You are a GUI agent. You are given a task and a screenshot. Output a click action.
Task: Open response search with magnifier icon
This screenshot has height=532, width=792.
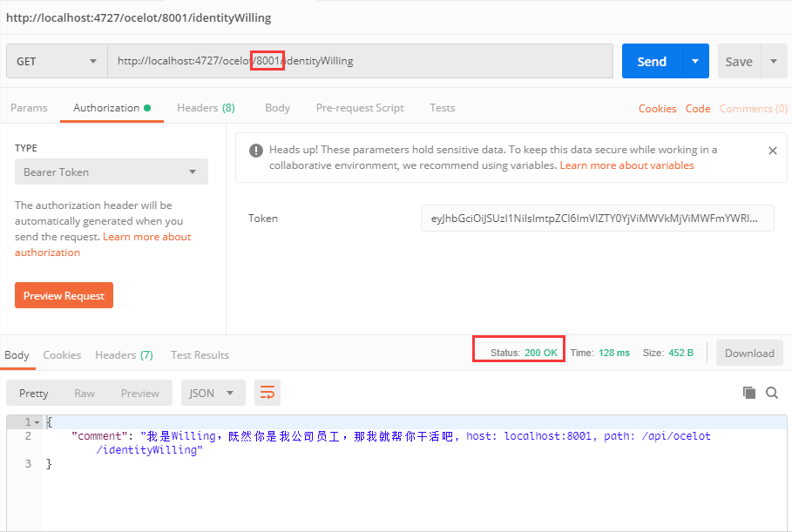click(772, 393)
